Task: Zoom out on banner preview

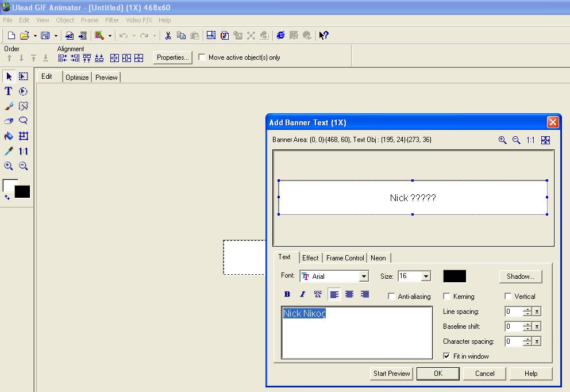Action: (516, 140)
